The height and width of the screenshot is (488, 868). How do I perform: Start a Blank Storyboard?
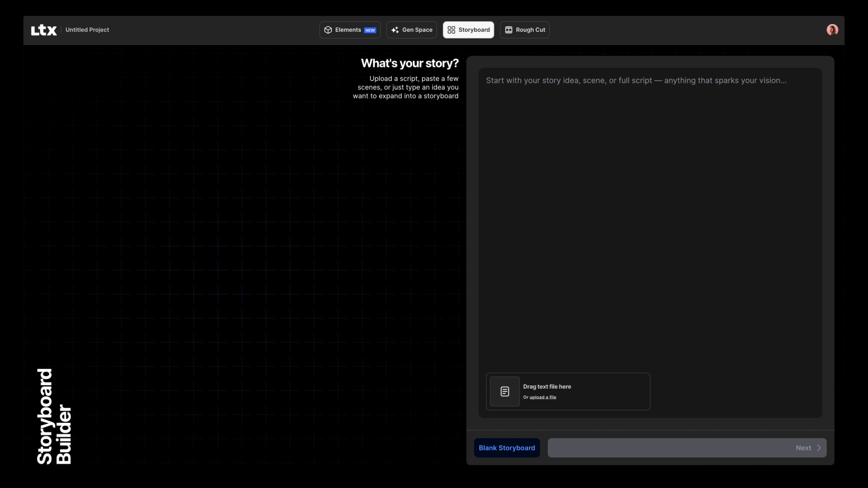click(x=506, y=448)
